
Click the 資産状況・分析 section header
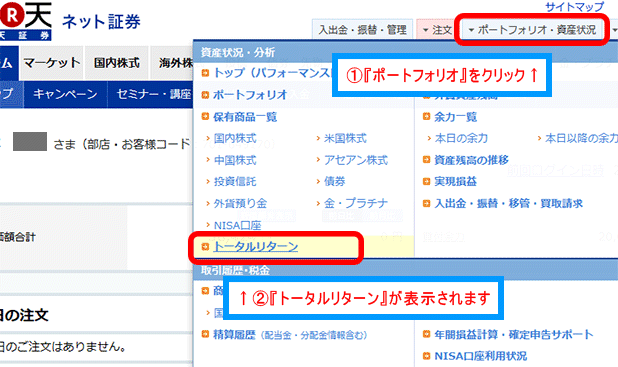(238, 52)
